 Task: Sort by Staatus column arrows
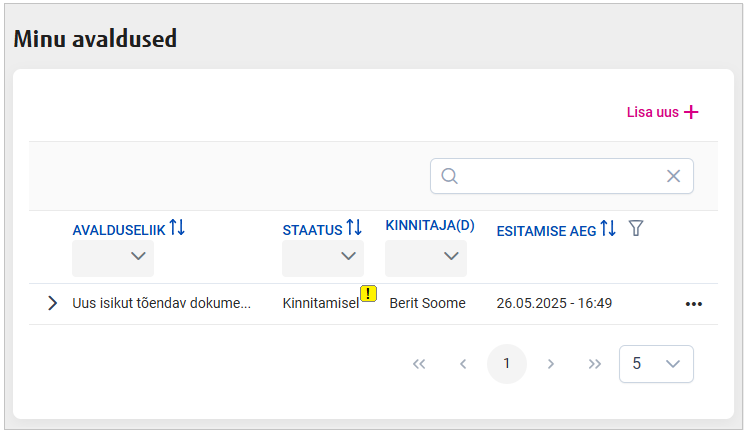pyautogui.click(x=354, y=229)
